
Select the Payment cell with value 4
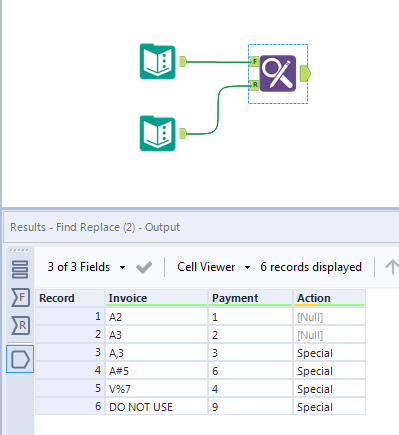point(250,389)
